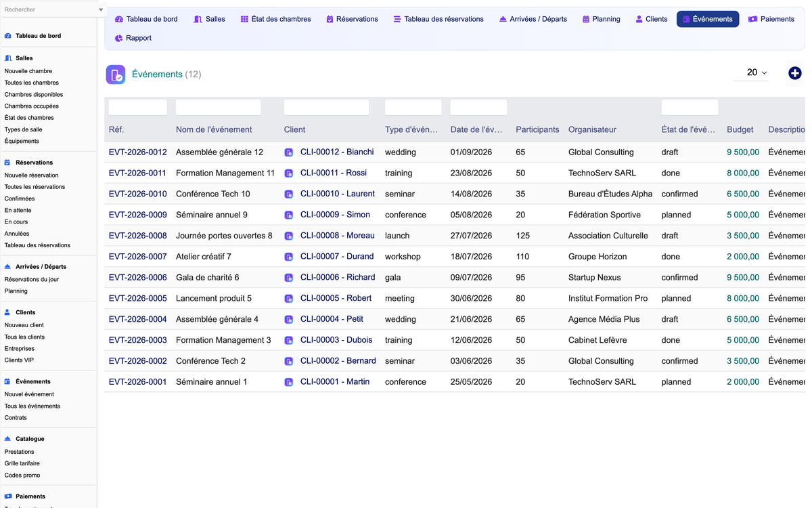This screenshot has width=812, height=508.
Task: Click client icon beside CLI-00008 - Moreau
Action: [x=289, y=236]
